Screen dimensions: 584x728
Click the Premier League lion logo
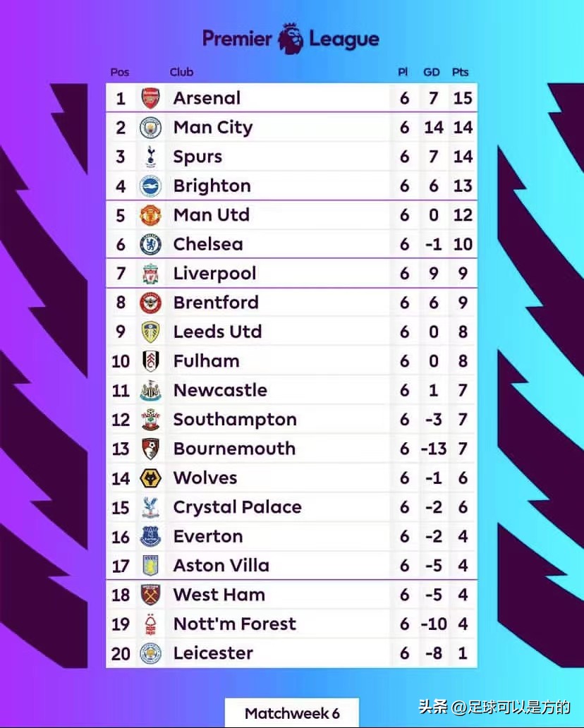click(291, 38)
